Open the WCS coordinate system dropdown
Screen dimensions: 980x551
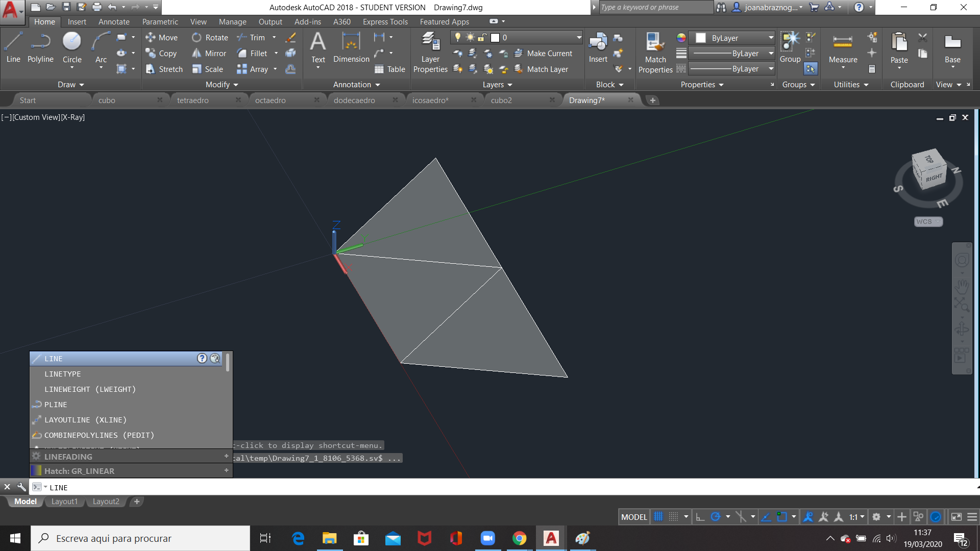coord(928,221)
